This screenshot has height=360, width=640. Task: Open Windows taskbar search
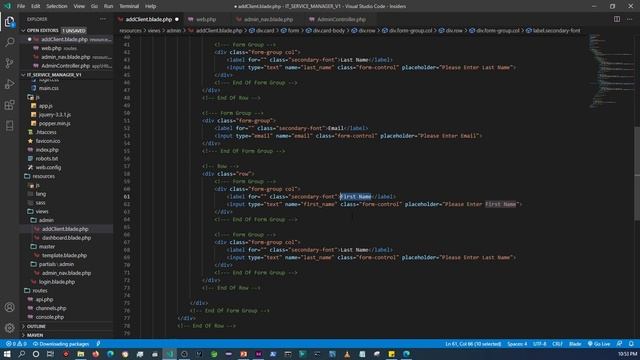point(21,354)
